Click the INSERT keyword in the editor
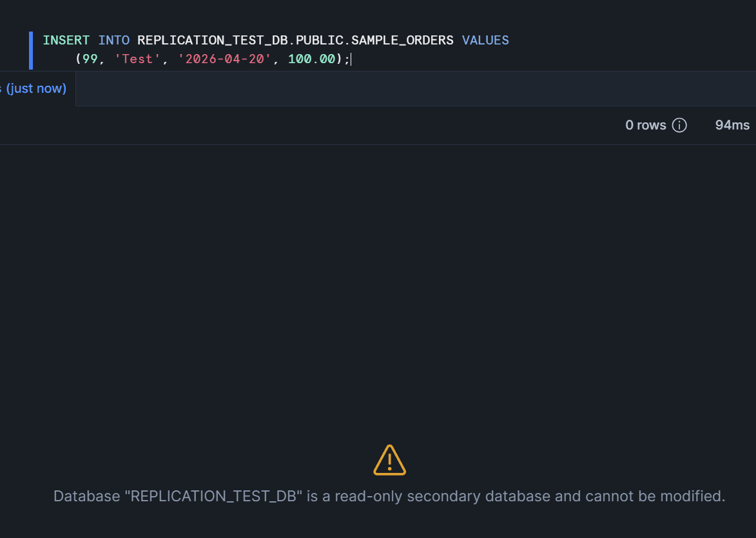 coord(66,40)
